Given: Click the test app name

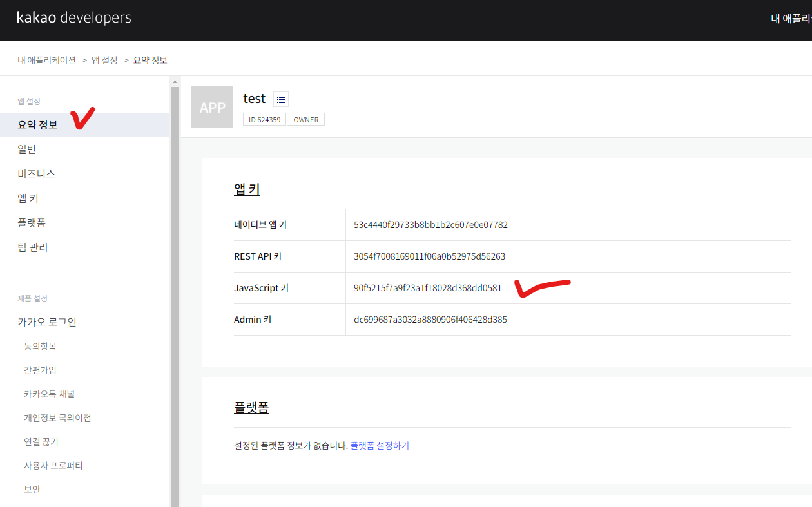Looking at the screenshot, I should point(254,99).
